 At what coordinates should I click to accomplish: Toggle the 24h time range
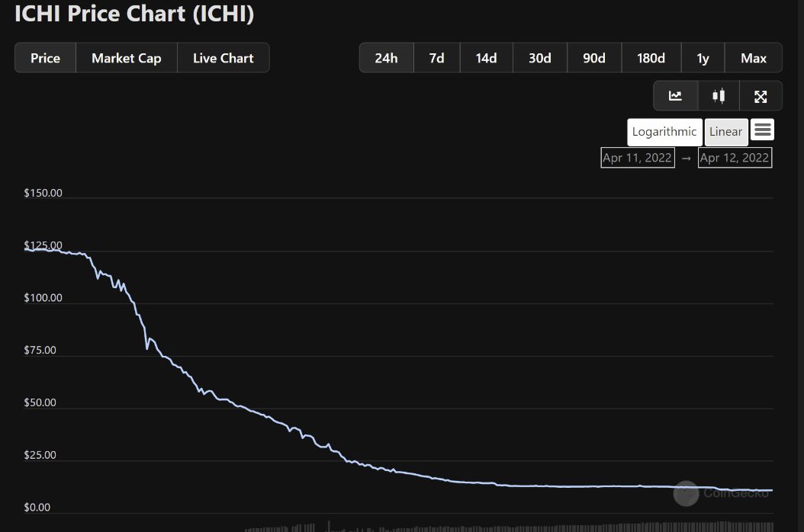click(x=386, y=57)
